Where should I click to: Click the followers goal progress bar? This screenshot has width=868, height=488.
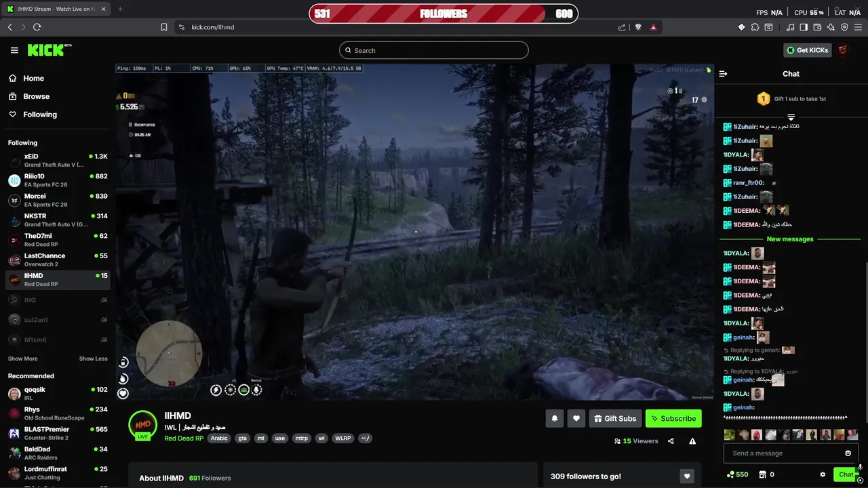[x=443, y=14]
